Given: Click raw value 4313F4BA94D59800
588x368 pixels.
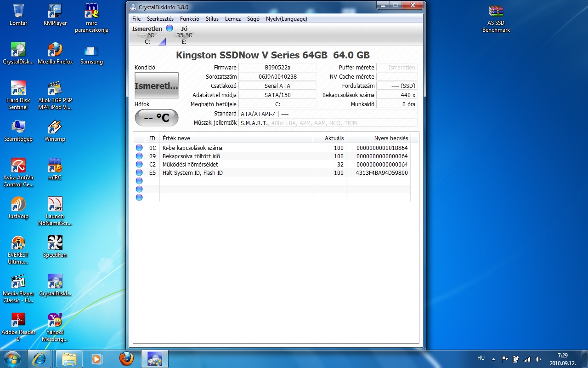Looking at the screenshot, I should [x=382, y=172].
